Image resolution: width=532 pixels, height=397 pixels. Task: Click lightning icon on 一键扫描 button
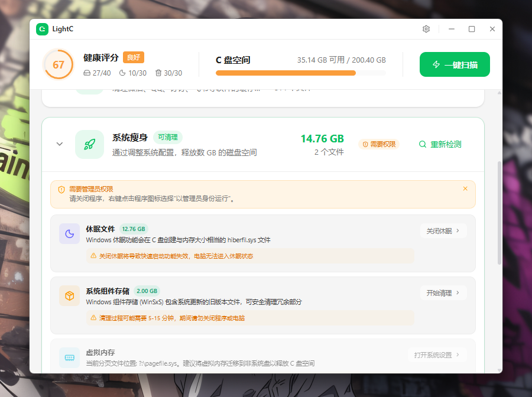click(x=436, y=64)
